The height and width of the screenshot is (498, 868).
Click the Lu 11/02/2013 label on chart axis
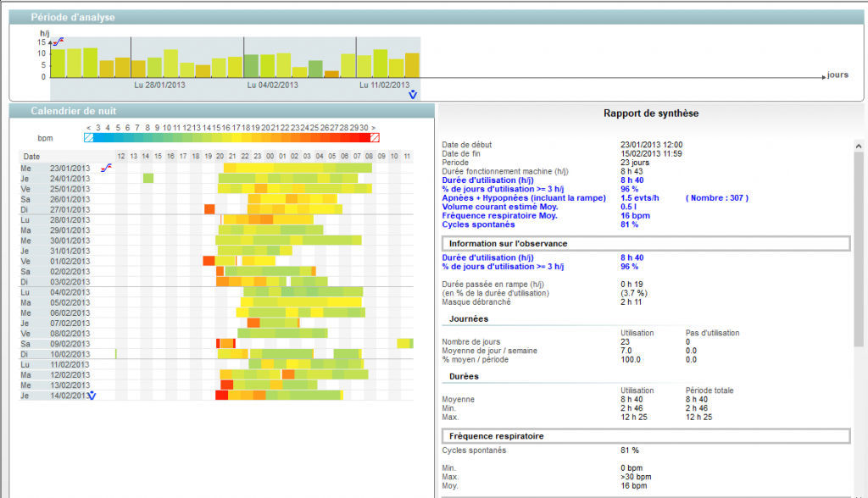pyautogui.click(x=385, y=86)
